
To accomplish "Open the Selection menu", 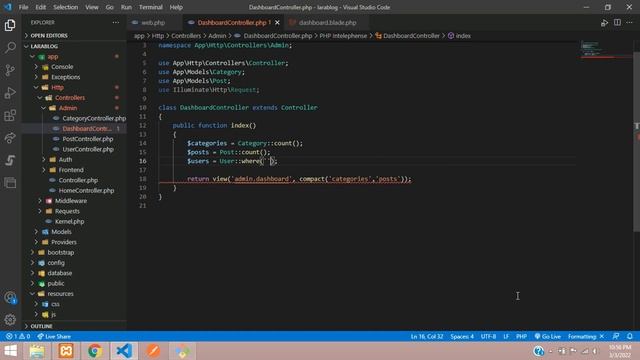I will 65,7.
